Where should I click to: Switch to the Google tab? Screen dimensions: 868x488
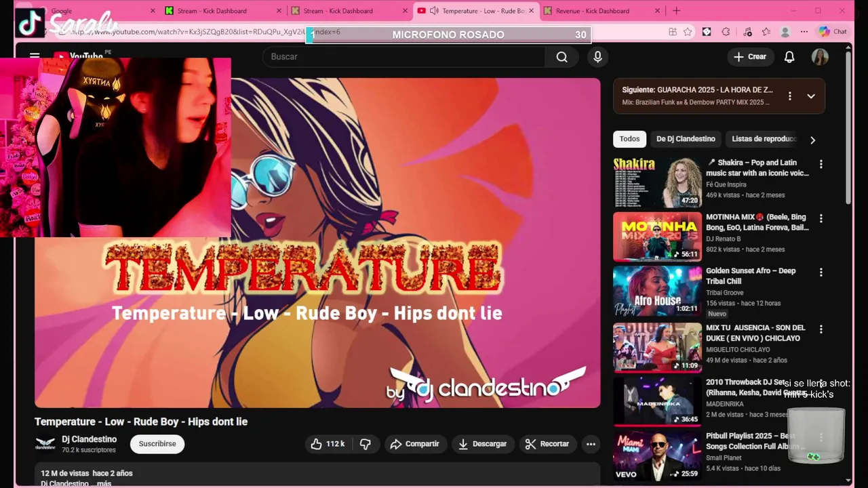coord(95,11)
